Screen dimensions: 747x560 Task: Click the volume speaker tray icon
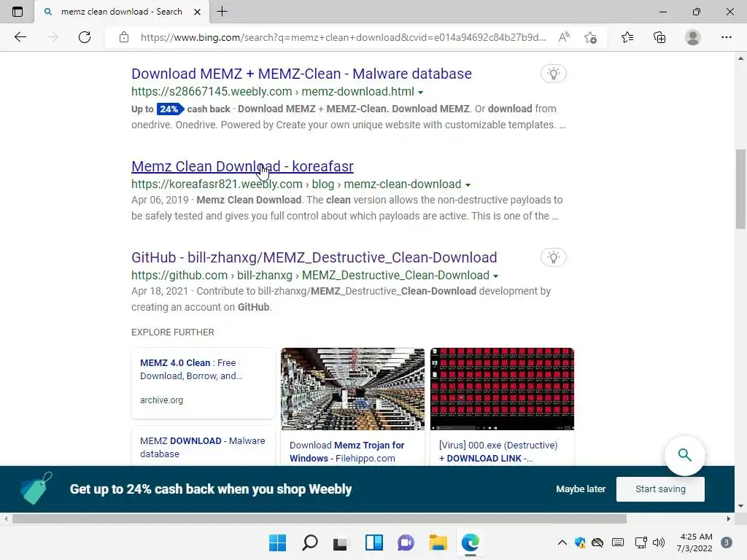pyautogui.click(x=659, y=542)
